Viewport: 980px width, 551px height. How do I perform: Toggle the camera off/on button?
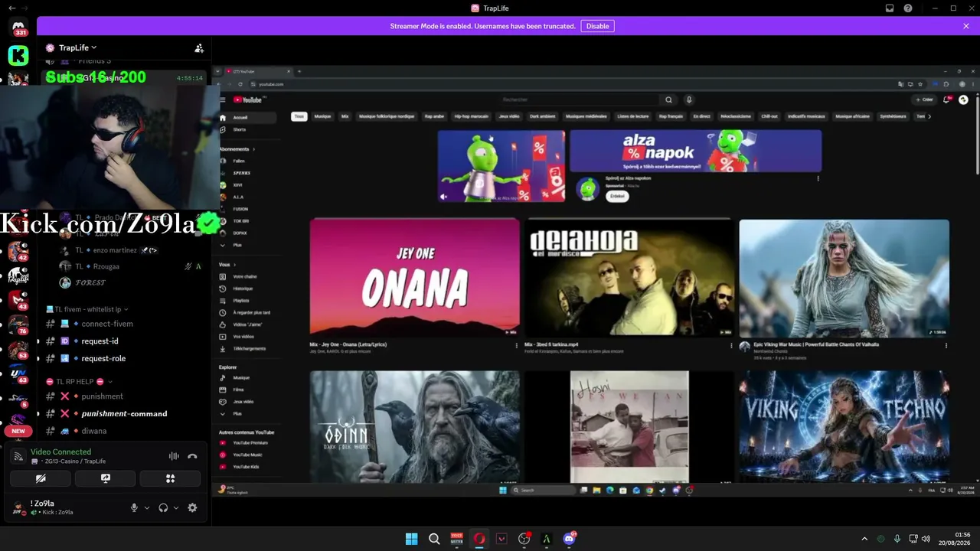41,478
